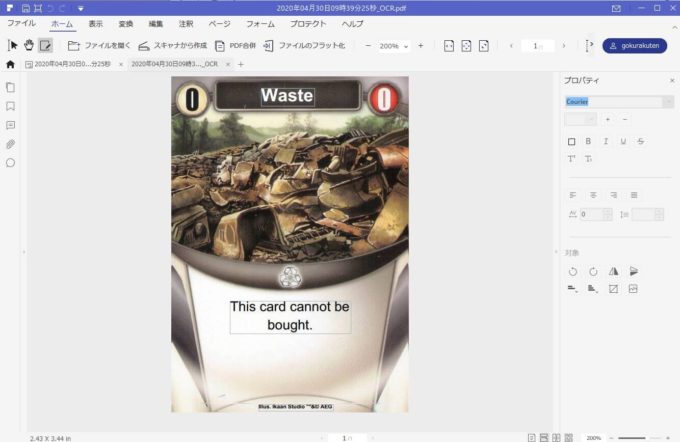Open the attachments sidebar panel
Viewport: 680px width, 442px height.
10,144
